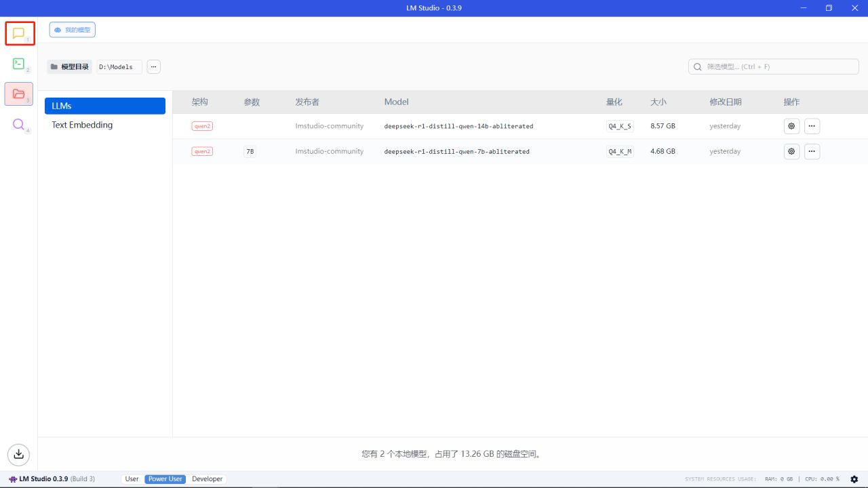
Task: Select deepseek-r1-distill-qwen-7b-abliterated model name
Action: point(456,151)
